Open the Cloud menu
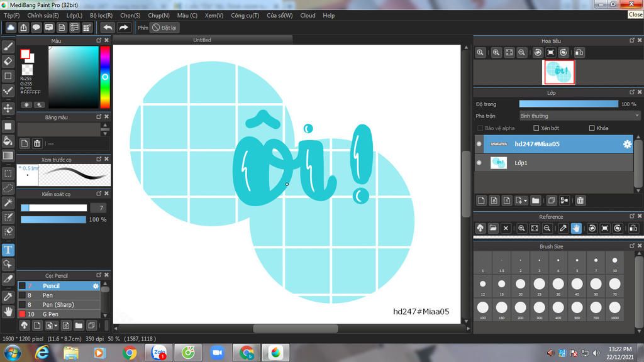The height and width of the screenshot is (362, 644). coord(308,15)
